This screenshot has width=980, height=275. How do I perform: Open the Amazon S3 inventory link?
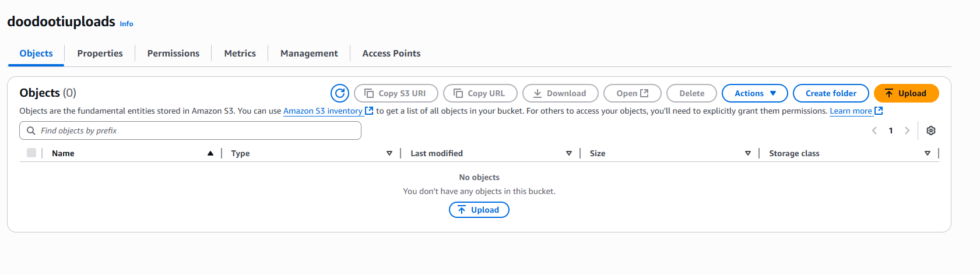pos(323,111)
